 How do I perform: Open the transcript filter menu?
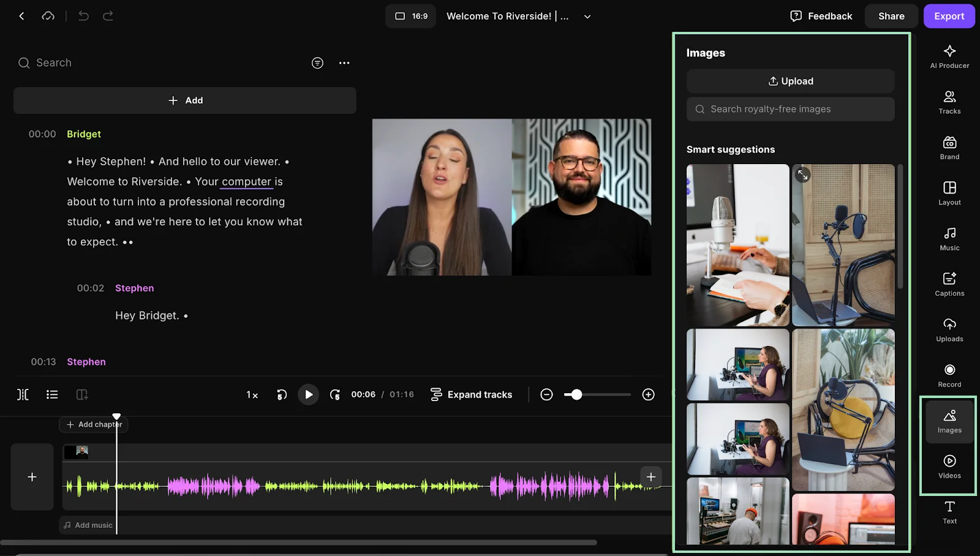coord(317,62)
